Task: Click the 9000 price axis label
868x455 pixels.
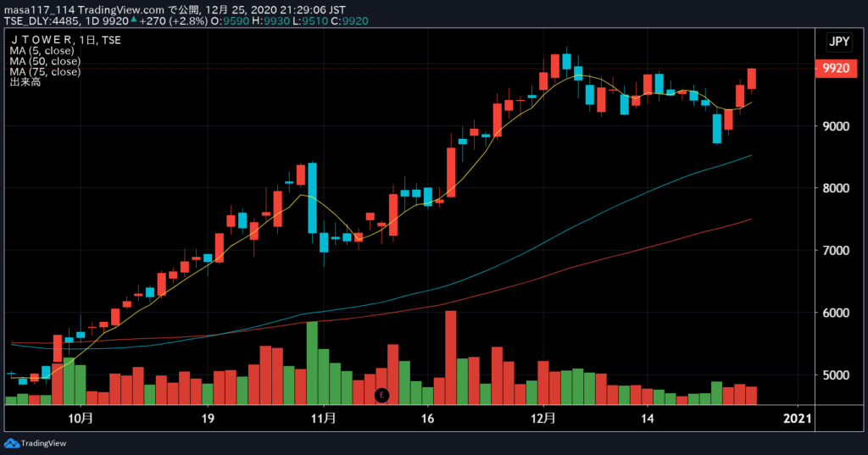Action: (835, 126)
